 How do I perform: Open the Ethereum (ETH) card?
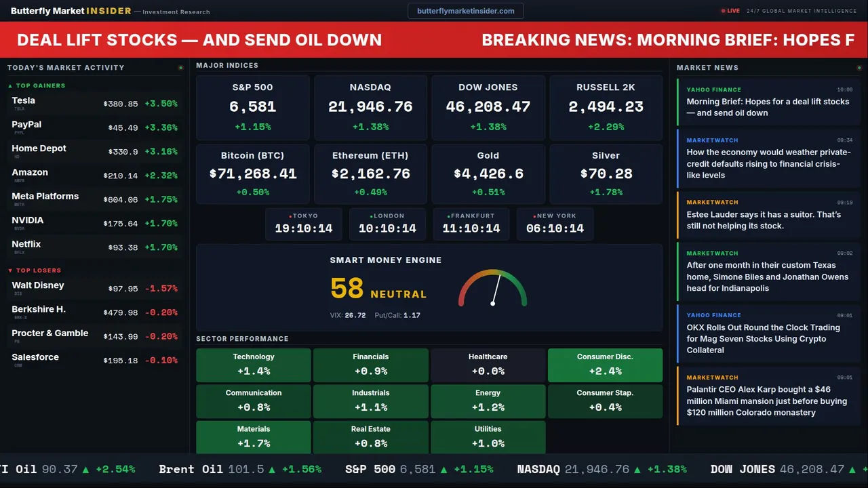[370, 174]
